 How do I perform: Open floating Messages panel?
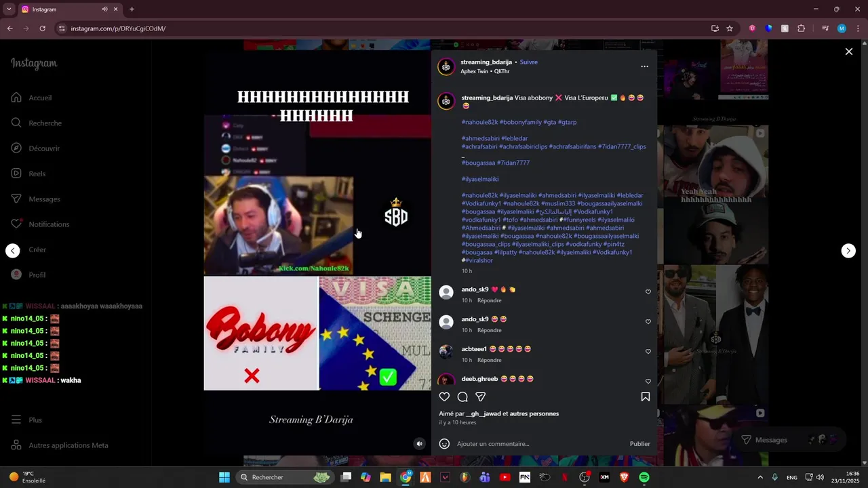coord(790,440)
